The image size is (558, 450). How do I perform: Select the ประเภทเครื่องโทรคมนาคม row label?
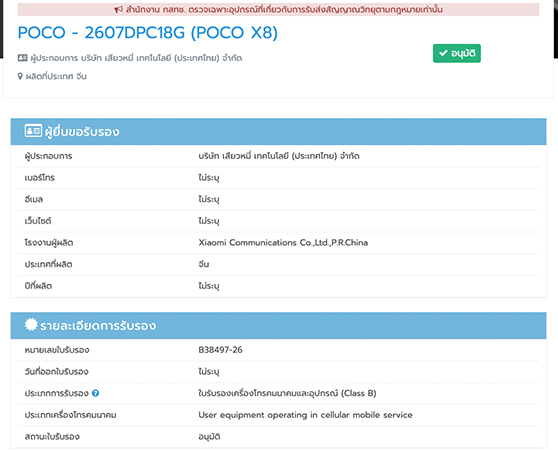pos(70,415)
